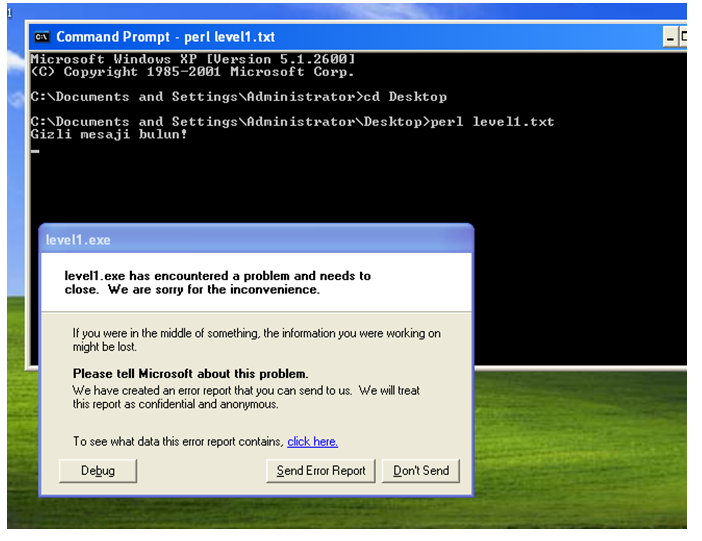Click the 'Gizli mesaji bulun!' output line
The height and width of the screenshot is (541, 702).
click(109, 134)
